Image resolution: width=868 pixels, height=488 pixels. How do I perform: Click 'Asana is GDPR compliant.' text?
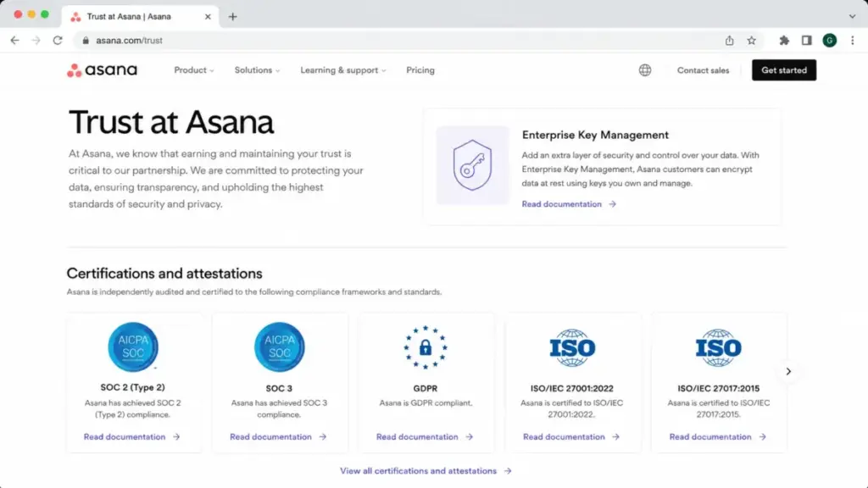[x=426, y=402]
